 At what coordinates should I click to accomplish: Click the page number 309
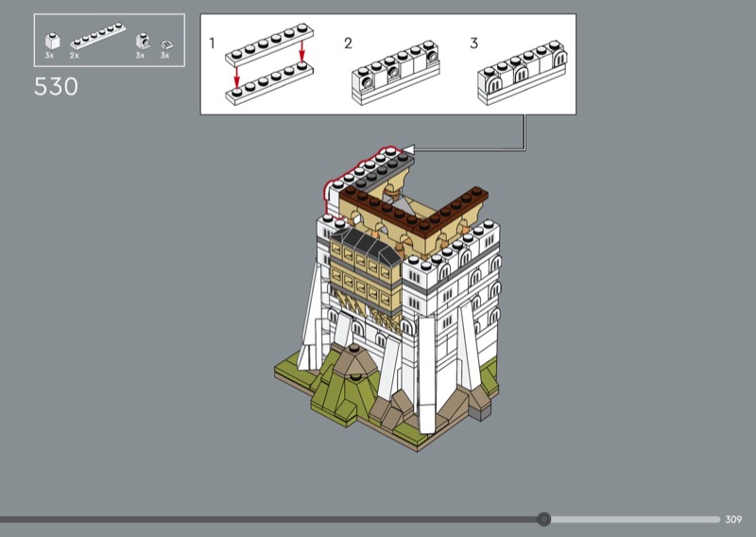(x=734, y=519)
